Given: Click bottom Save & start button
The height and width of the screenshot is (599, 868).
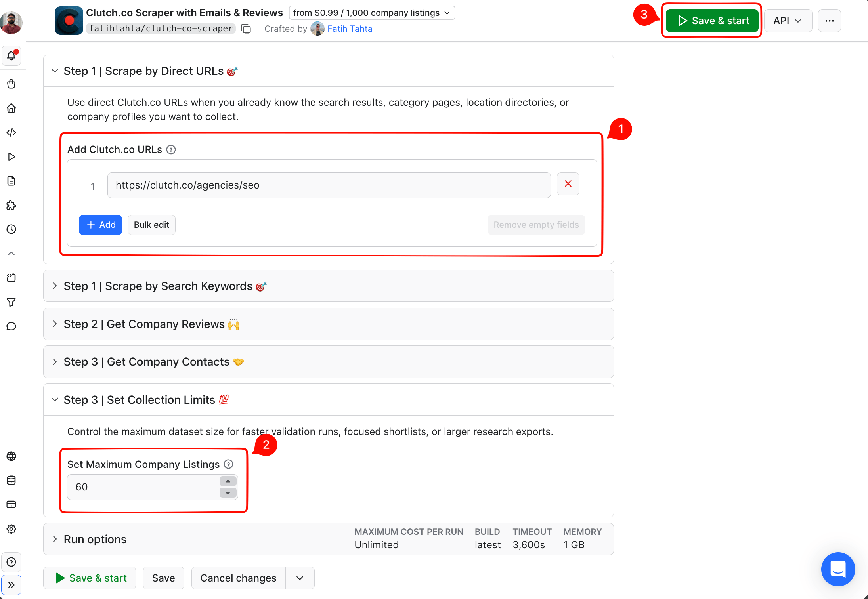Looking at the screenshot, I should 90,578.
